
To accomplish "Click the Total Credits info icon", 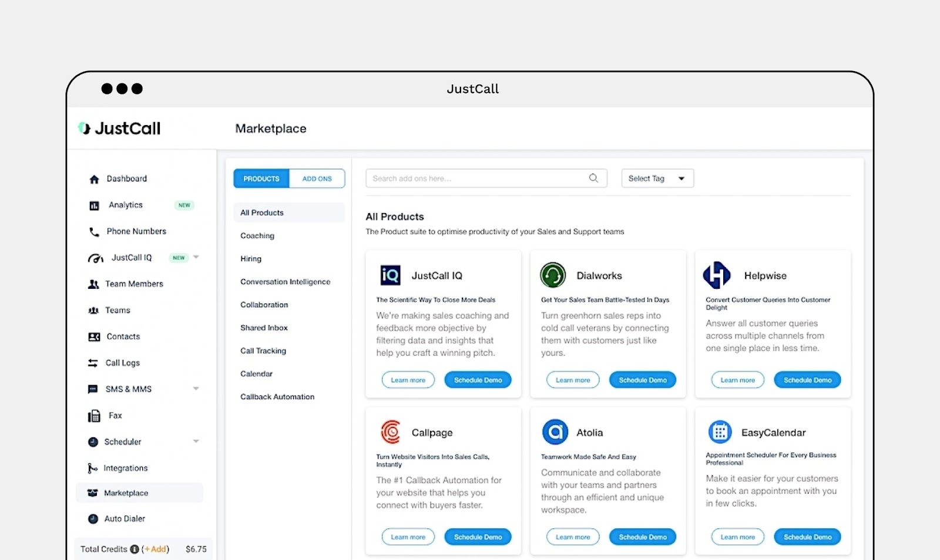I will coord(135,549).
